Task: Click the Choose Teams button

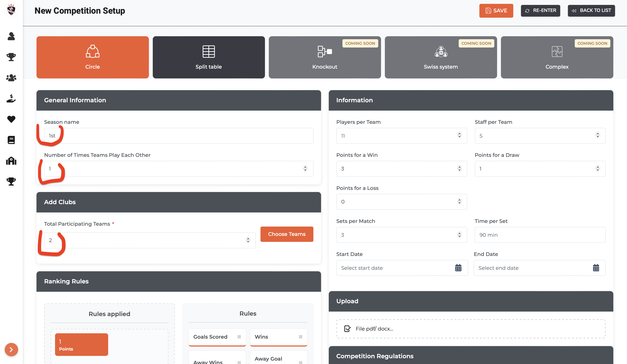Action: pos(287,234)
